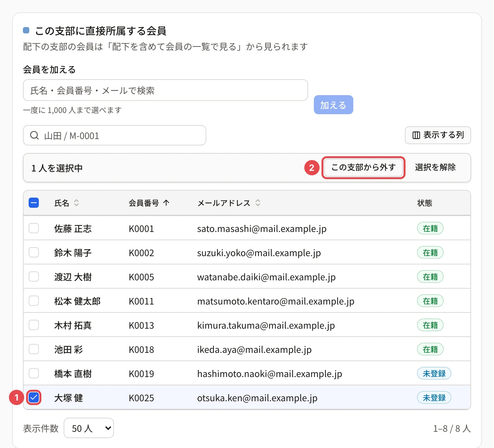Click the 加える button
This screenshot has height=448, width=494.
333,105
